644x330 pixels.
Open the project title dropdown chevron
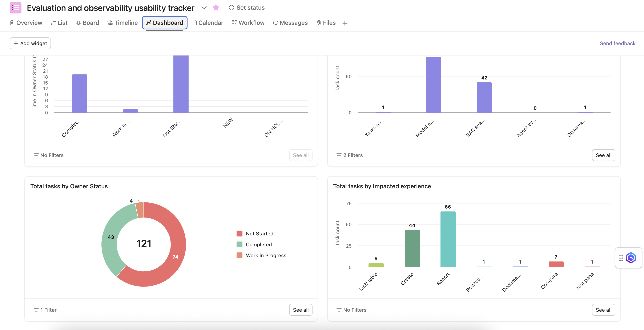(204, 8)
